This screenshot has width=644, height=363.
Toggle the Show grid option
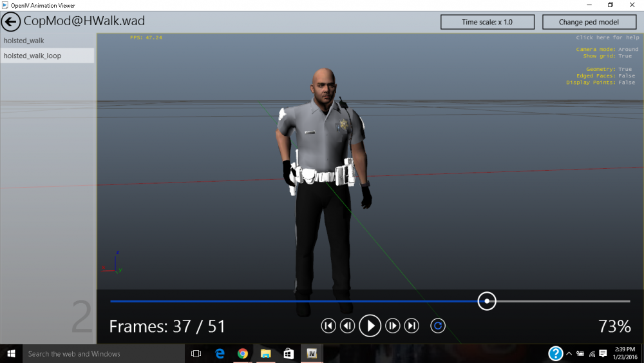click(607, 56)
